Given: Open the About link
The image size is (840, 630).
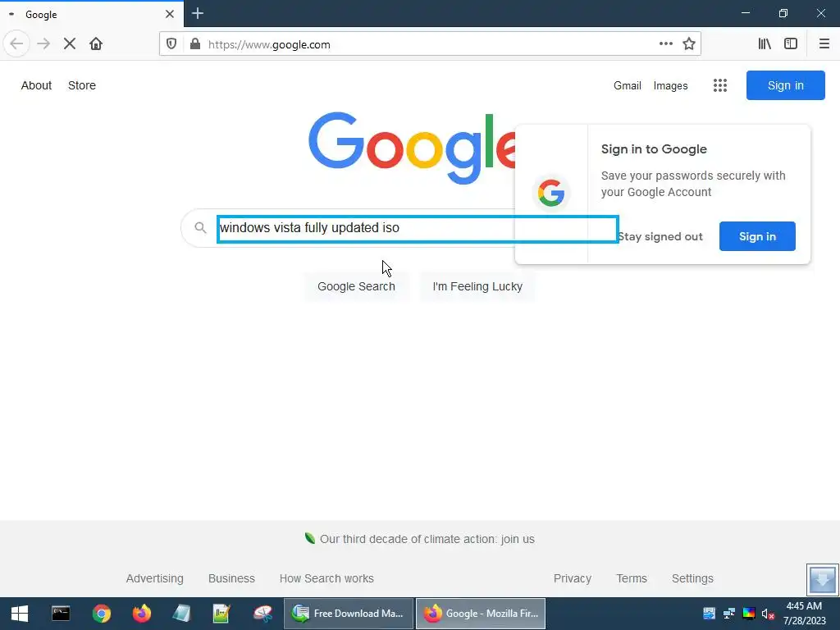Looking at the screenshot, I should [x=36, y=85].
